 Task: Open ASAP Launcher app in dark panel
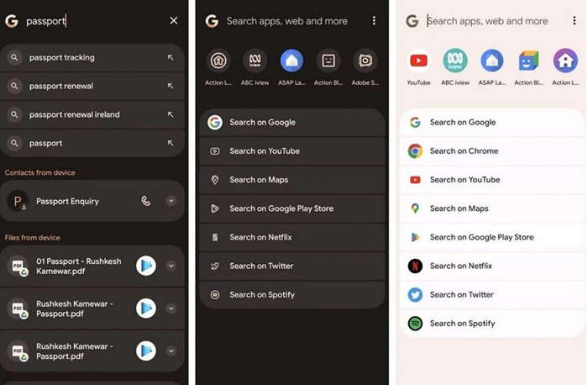(291, 67)
